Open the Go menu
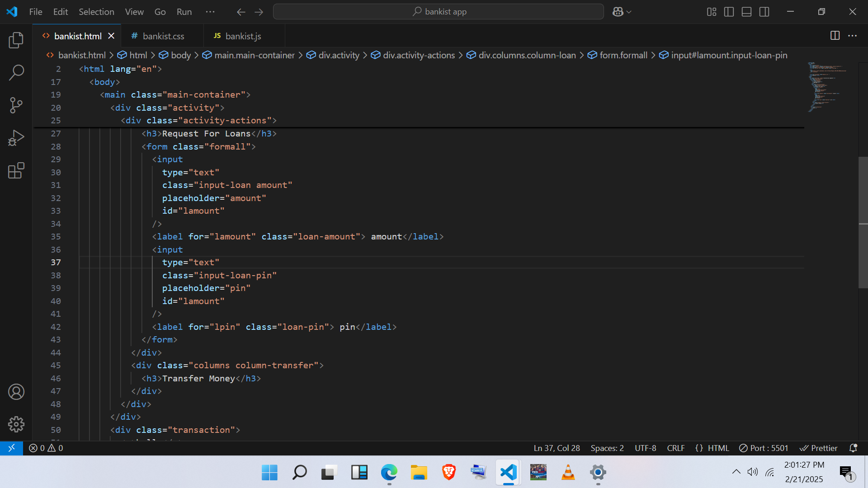The height and width of the screenshot is (488, 868). [x=160, y=12]
